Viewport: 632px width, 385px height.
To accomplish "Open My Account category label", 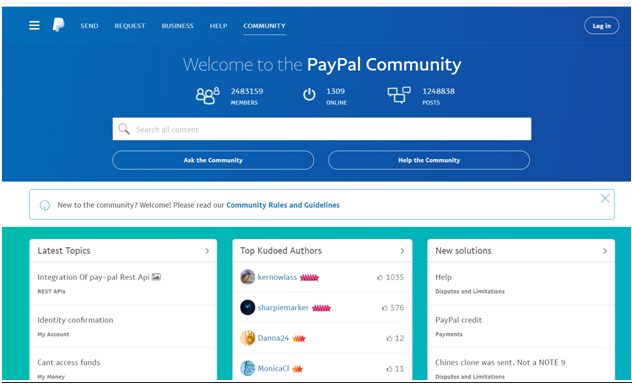I will [x=53, y=334].
